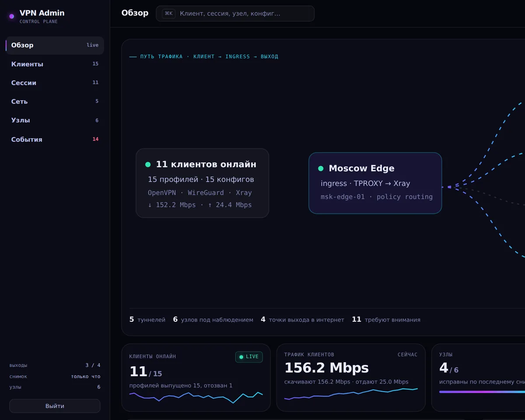This screenshot has width=525, height=420.
Task: Click the Узлы health progress bar
Action: click(482, 392)
